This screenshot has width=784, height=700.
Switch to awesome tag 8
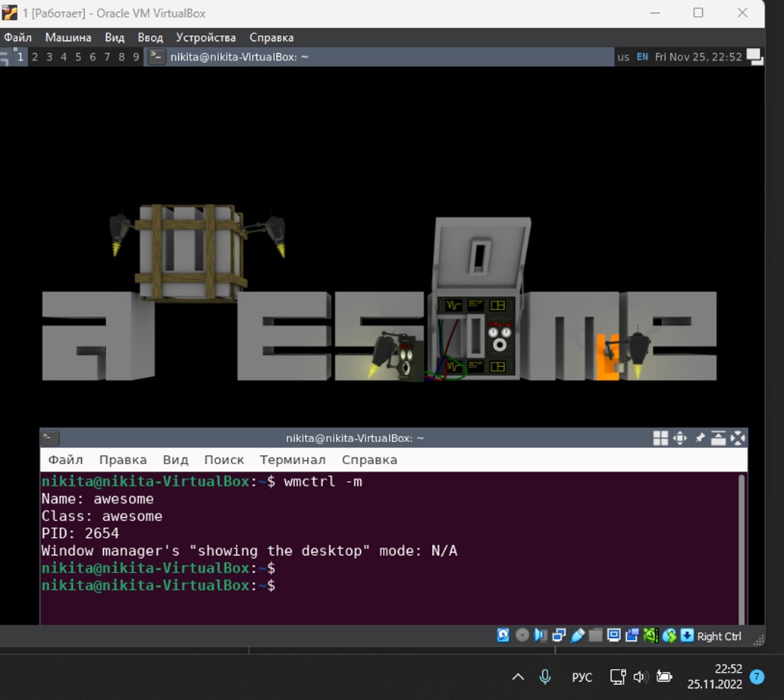121,57
